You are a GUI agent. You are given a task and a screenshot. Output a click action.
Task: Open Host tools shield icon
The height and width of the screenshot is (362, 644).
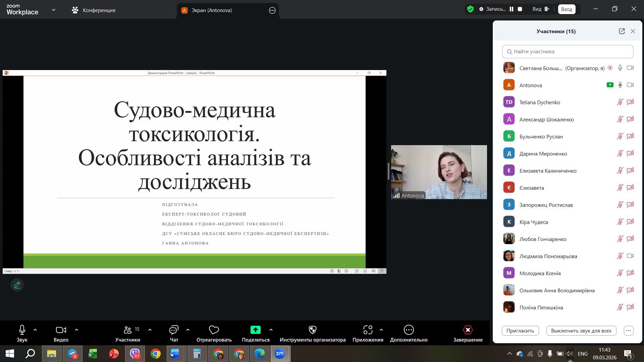[312, 330]
